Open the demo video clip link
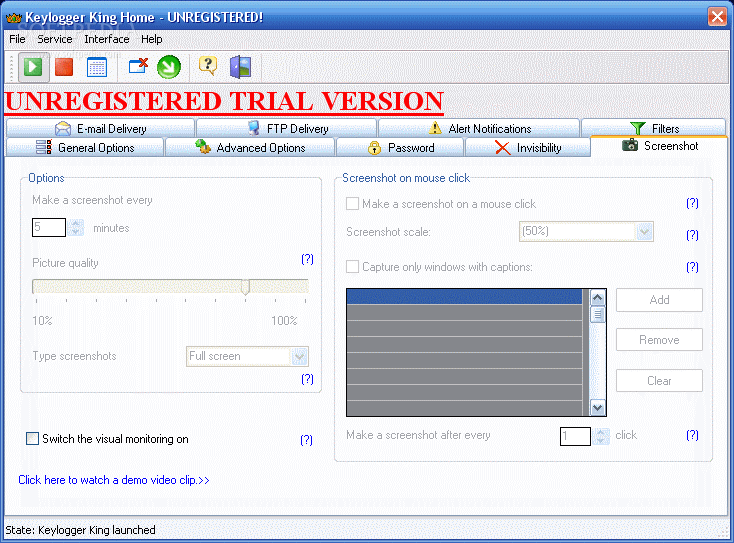The width and height of the screenshot is (734, 543). coord(114,480)
